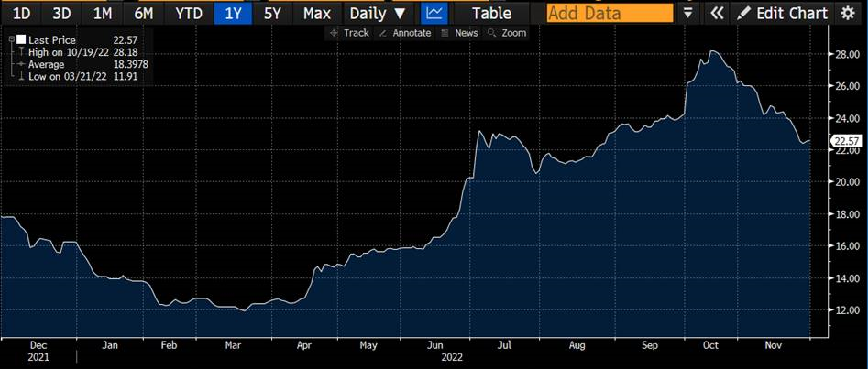The width and height of the screenshot is (868, 369).
Task: Select the 1D time range tab
Action: tap(21, 13)
